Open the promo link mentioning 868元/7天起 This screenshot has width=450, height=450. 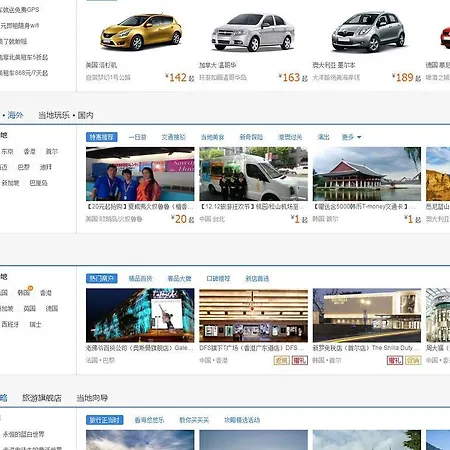24,73
